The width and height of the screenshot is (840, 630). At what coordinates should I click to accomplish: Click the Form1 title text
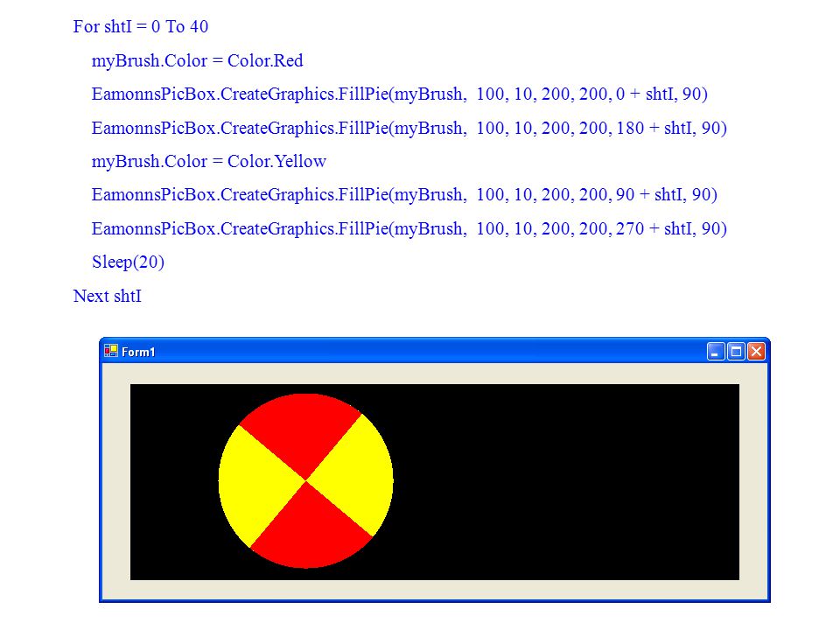(x=138, y=352)
